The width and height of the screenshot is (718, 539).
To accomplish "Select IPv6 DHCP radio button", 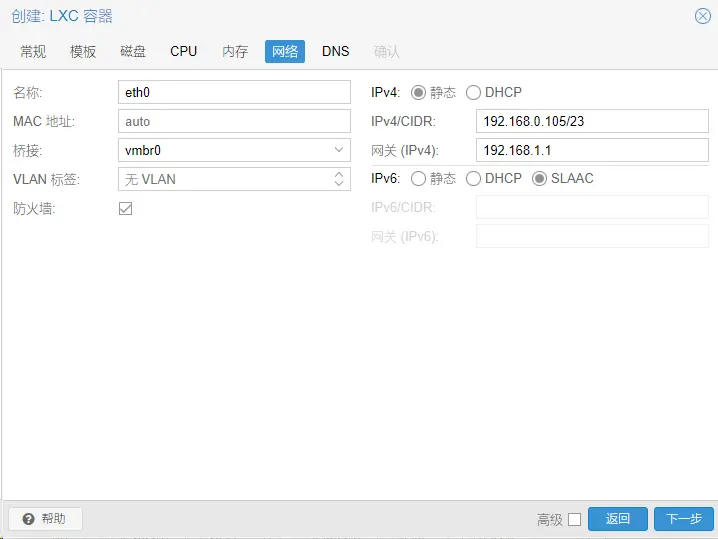I will (473, 178).
